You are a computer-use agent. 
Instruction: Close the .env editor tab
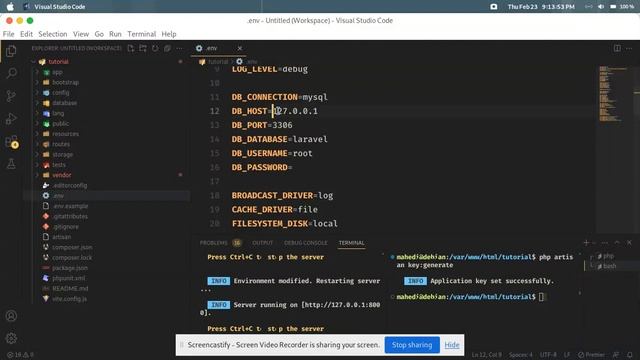(240, 48)
